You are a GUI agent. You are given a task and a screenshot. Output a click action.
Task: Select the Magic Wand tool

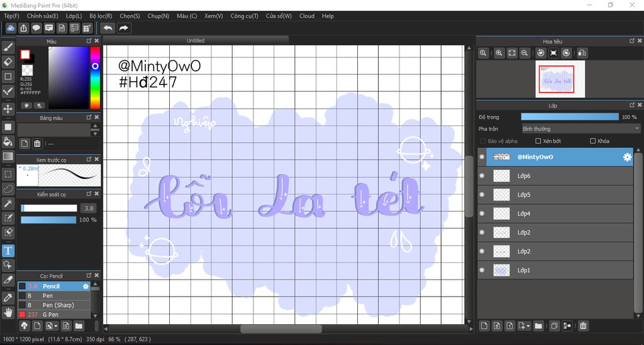8,203
